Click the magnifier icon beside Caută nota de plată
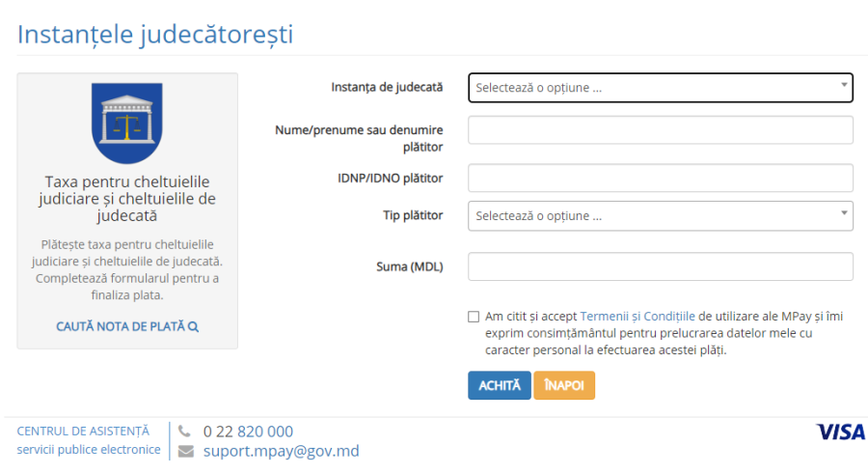 194,327
